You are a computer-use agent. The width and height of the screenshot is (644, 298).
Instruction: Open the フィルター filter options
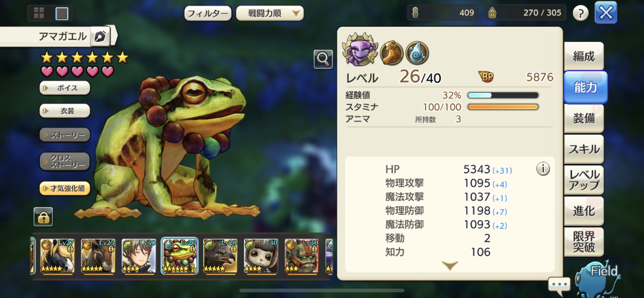tap(208, 13)
